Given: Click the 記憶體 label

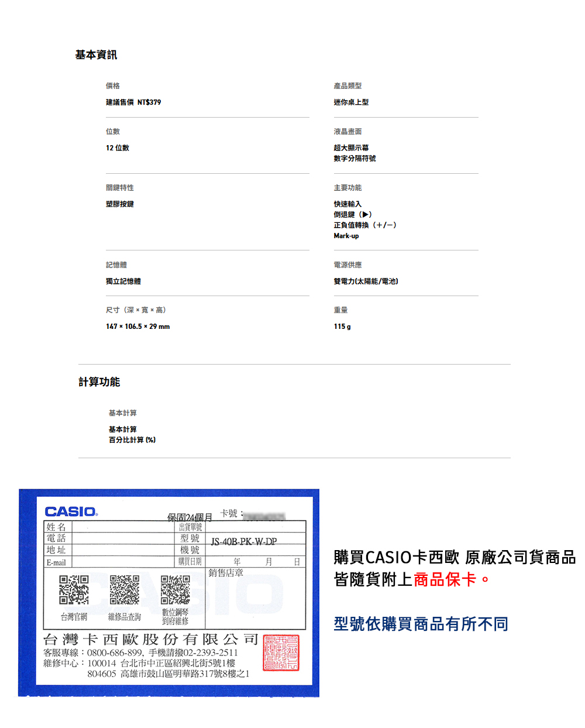Looking at the screenshot, I should (116, 265).
